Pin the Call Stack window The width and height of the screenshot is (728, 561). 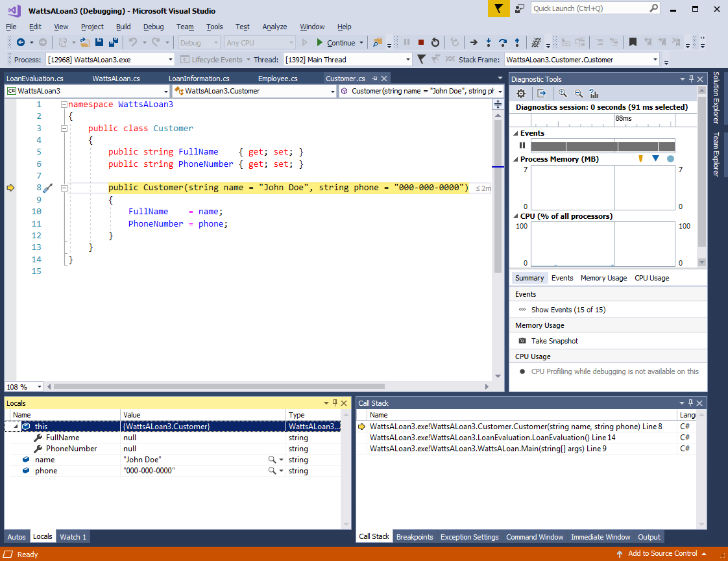pos(690,403)
